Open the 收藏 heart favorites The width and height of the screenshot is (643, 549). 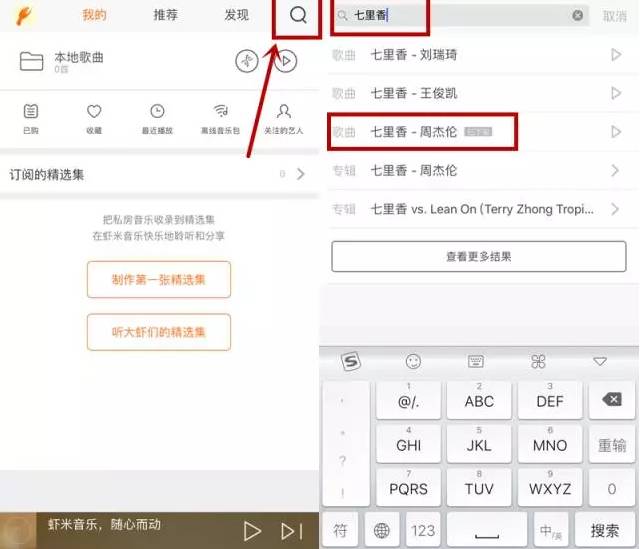(94, 119)
